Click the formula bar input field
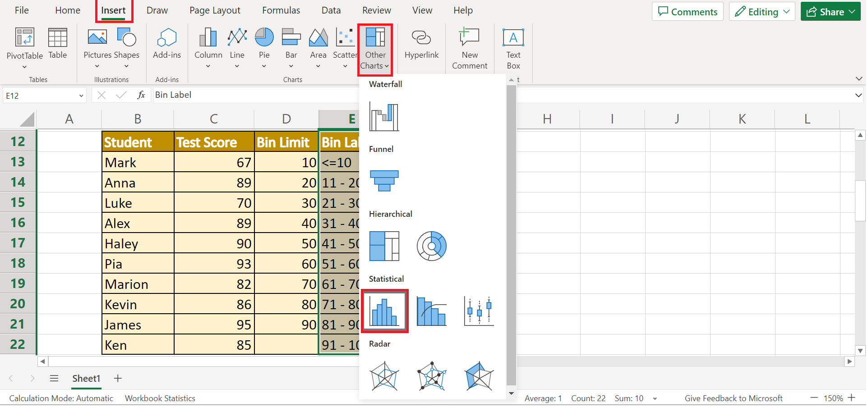Image resolution: width=868 pixels, height=407 pixels. tap(496, 95)
